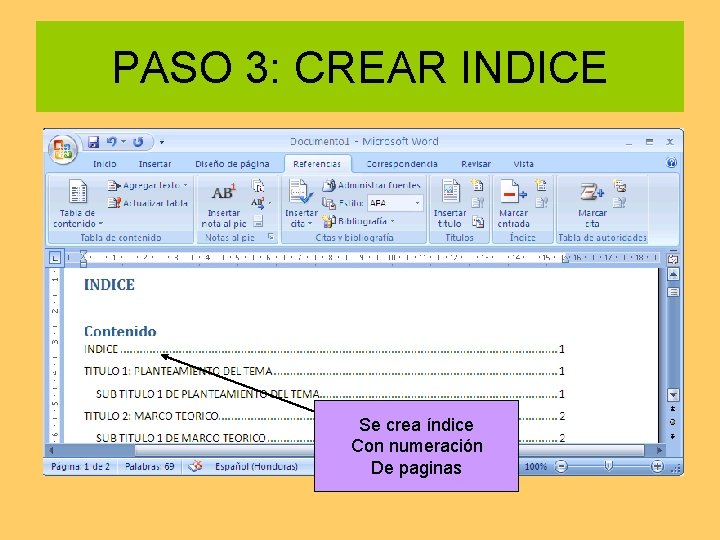Undo last action in Quick Access Toolbar
720x540 pixels.
pos(112,142)
